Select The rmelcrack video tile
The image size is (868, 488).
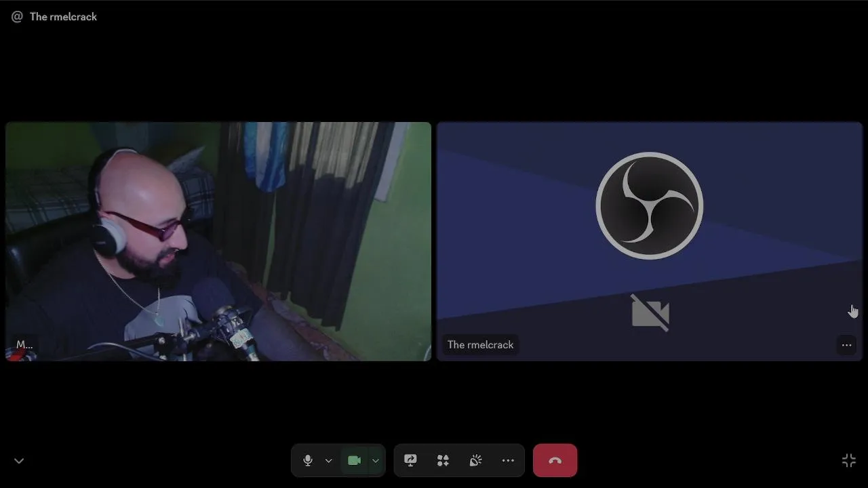650,241
